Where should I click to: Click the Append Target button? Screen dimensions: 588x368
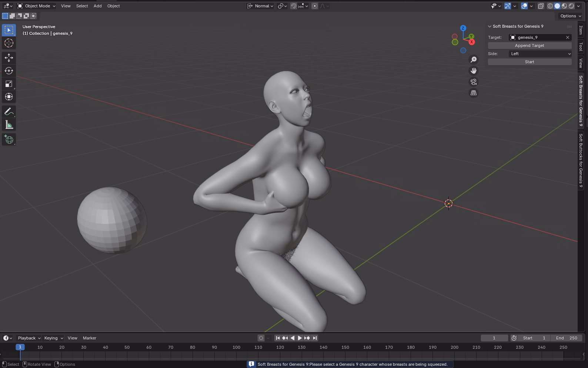pos(529,46)
